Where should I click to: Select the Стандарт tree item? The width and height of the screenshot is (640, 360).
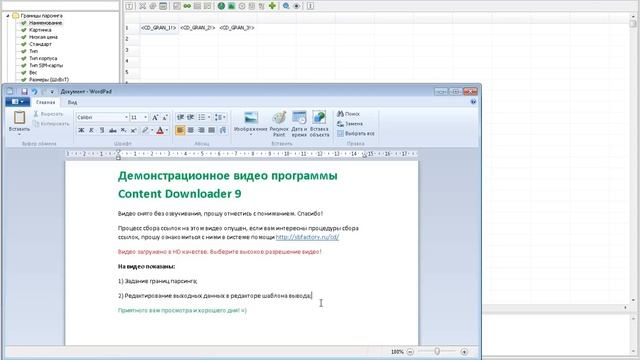pos(40,44)
